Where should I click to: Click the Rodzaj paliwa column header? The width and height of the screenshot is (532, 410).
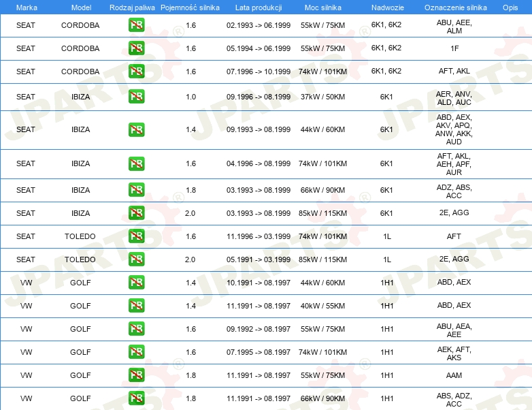(x=132, y=7)
